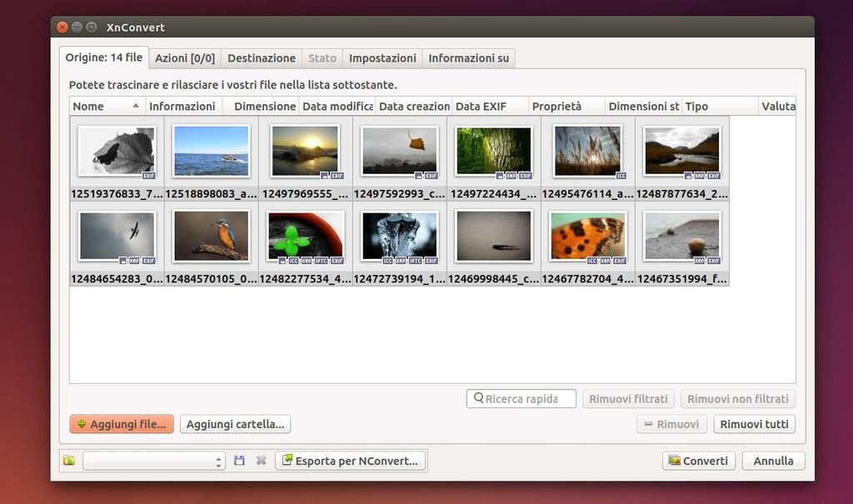Switch to the Azioni [0/0] tab
Image resolution: width=853 pixels, height=504 pixels.
coord(185,58)
